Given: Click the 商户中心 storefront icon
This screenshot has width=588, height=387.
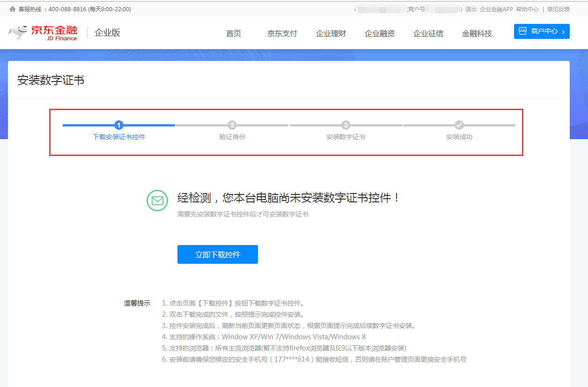Looking at the screenshot, I should [x=523, y=31].
